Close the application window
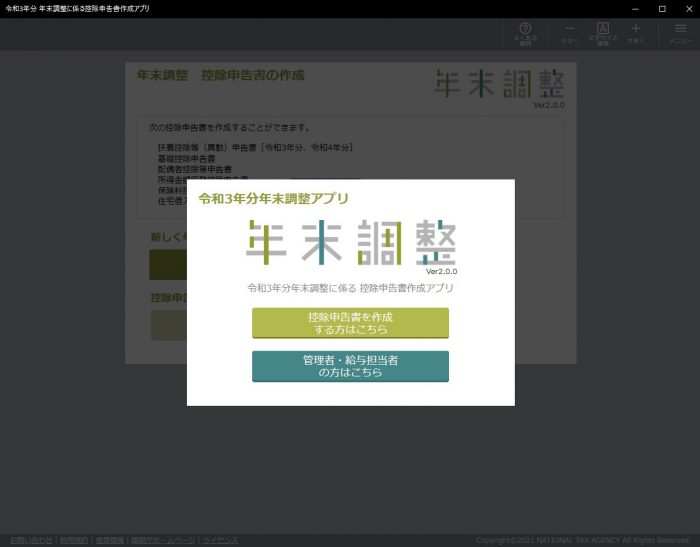Viewport: 700px width, 547px height. tap(689, 9)
